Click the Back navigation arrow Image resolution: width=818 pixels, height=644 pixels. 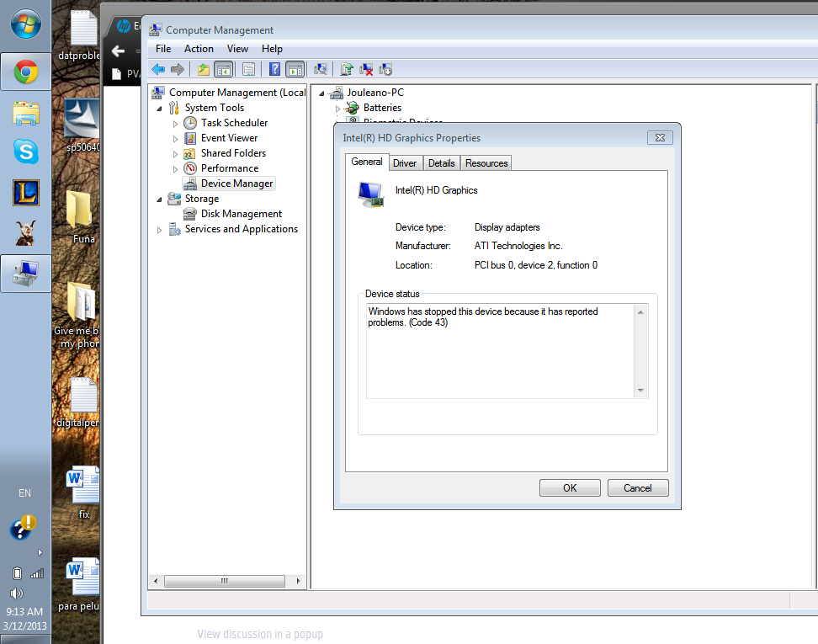point(157,68)
